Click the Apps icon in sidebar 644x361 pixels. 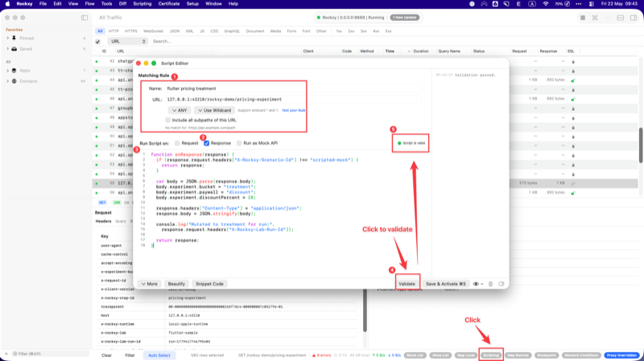coord(14,71)
